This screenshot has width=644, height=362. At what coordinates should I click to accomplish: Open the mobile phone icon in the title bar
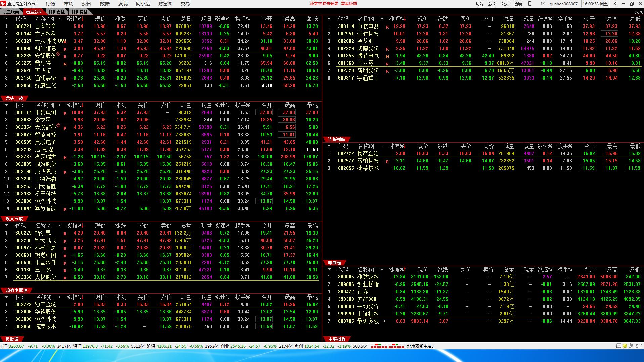pos(530,4)
